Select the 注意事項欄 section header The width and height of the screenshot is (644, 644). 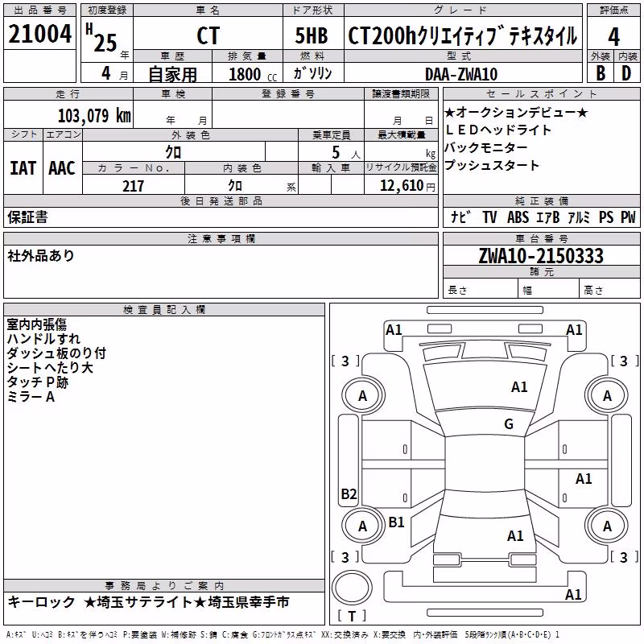point(221,238)
